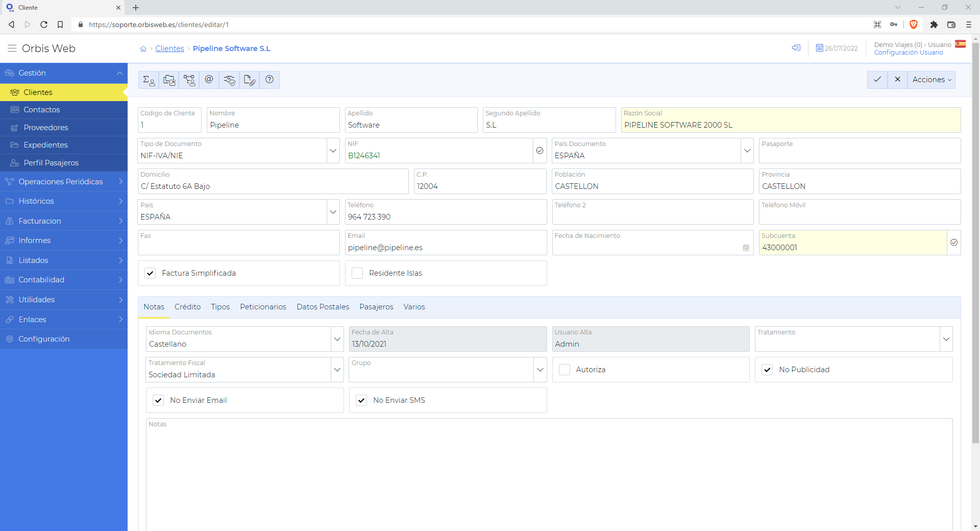Click the Email input field
The image size is (980, 531).
[446, 243]
